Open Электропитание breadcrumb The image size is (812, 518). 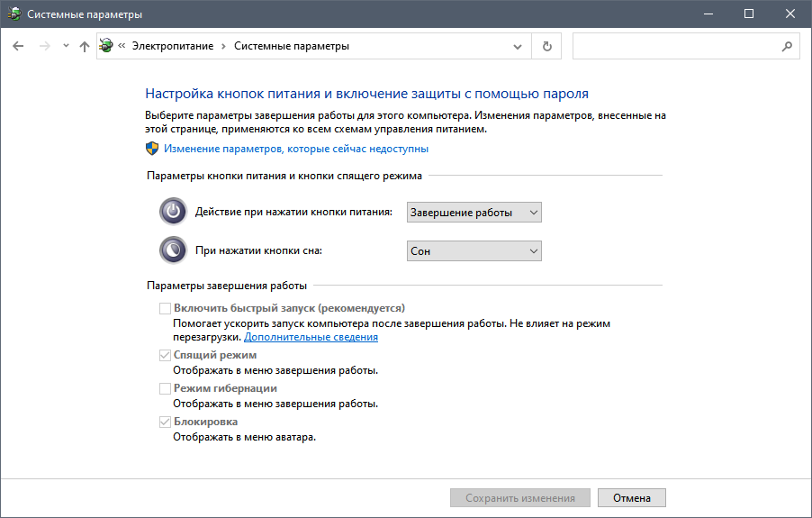point(173,46)
